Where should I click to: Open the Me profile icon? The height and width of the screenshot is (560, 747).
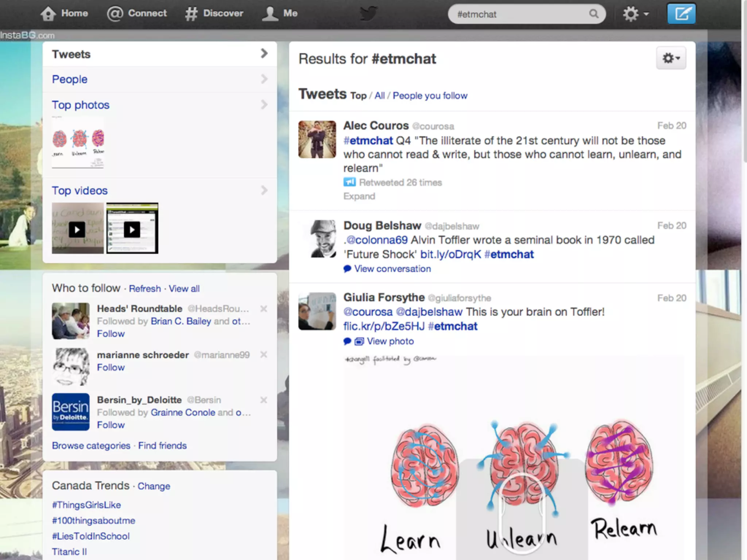pyautogui.click(x=270, y=14)
